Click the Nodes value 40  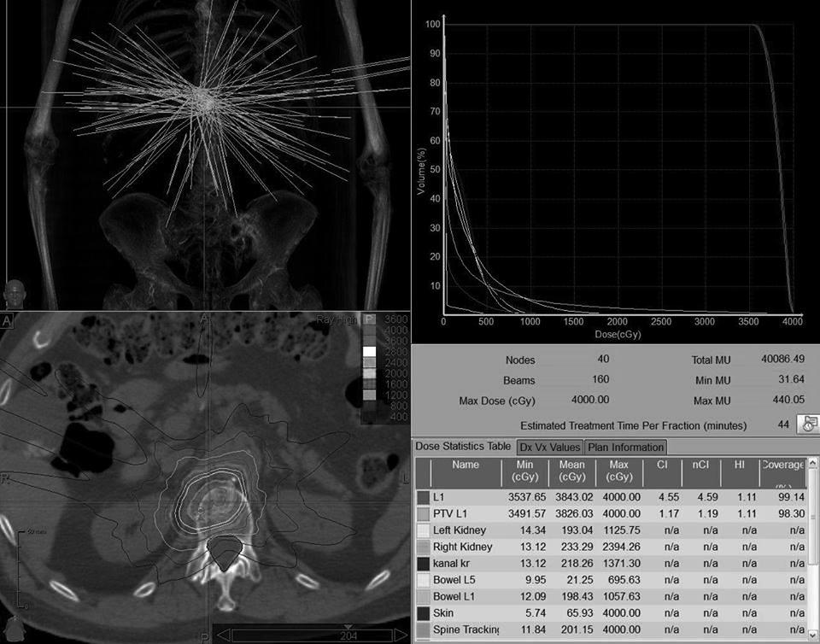603,359
